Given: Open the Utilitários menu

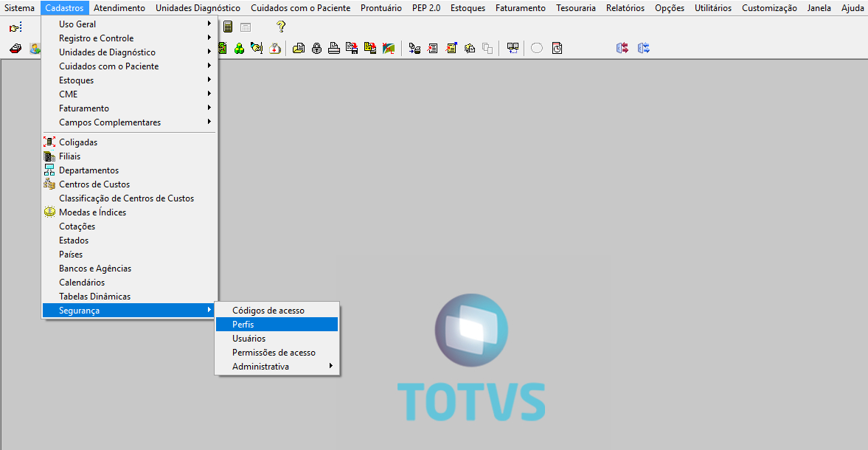Looking at the screenshot, I should pyautogui.click(x=713, y=8).
